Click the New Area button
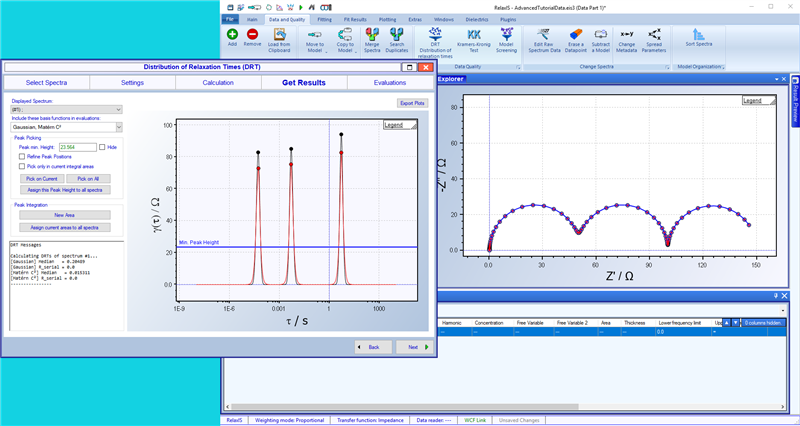800x426 pixels. click(x=65, y=215)
